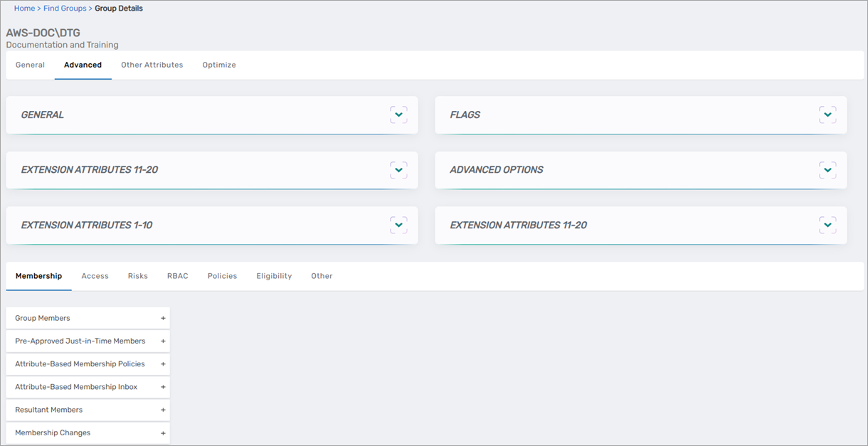Expand Attribute-Based Membership Policies
Screen dimensions: 868x446
[x=163, y=363]
